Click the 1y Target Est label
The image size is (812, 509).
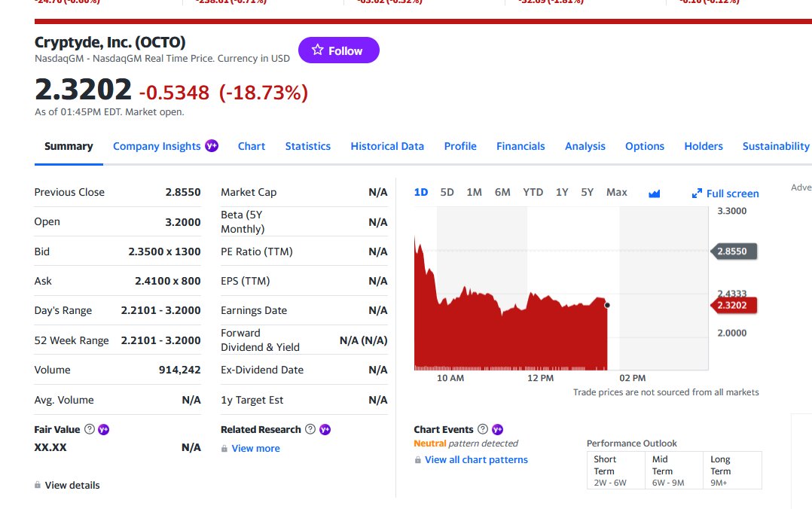click(x=252, y=401)
